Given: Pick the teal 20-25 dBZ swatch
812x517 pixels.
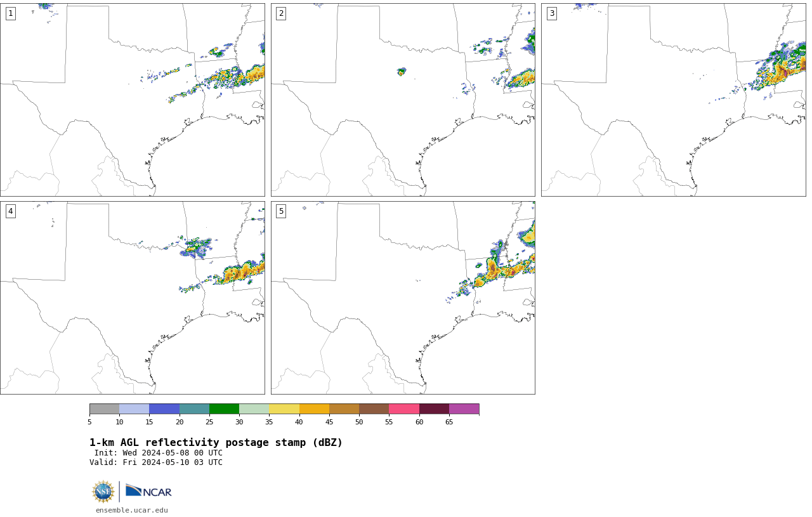Looking at the screenshot, I should (x=194, y=409).
